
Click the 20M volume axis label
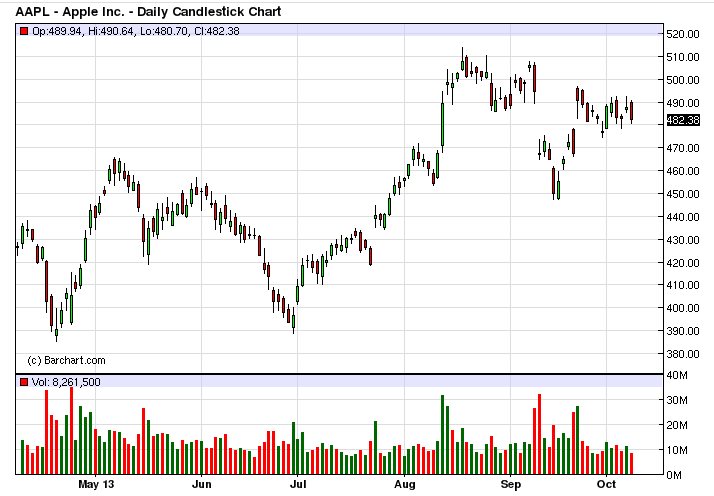tap(677, 425)
